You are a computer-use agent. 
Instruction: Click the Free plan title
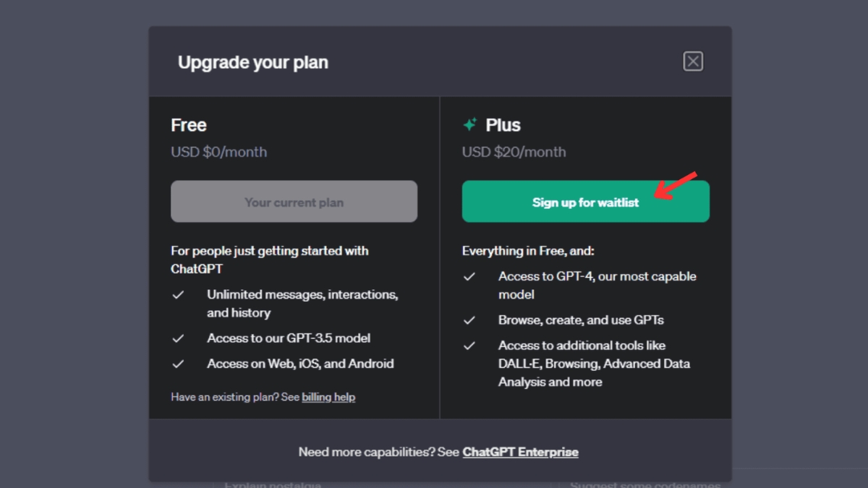(x=189, y=125)
